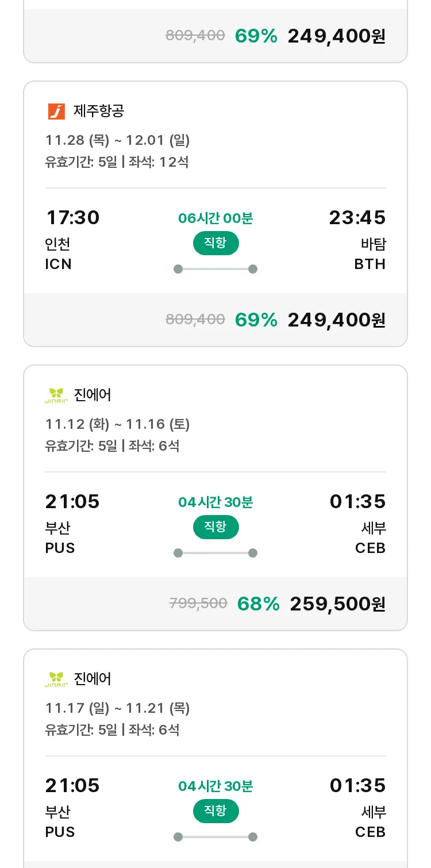Screen dimensions: 431x868
Task: Select the 직항 badge on the Incheon–Batam flight
Action: [x=215, y=243]
